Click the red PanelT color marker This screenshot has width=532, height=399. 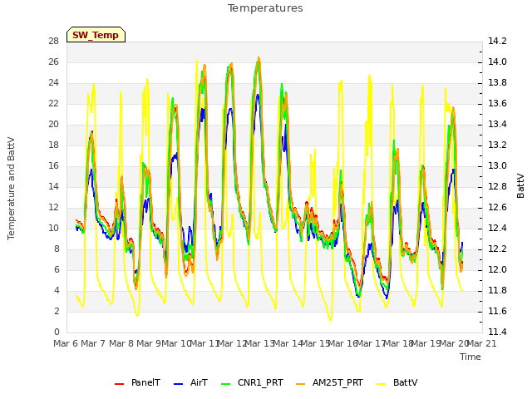click(x=120, y=384)
